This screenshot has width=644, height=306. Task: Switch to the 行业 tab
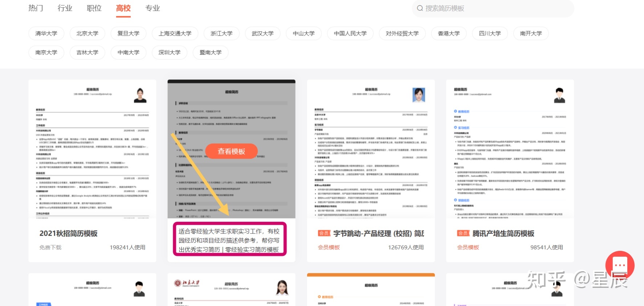click(x=65, y=8)
